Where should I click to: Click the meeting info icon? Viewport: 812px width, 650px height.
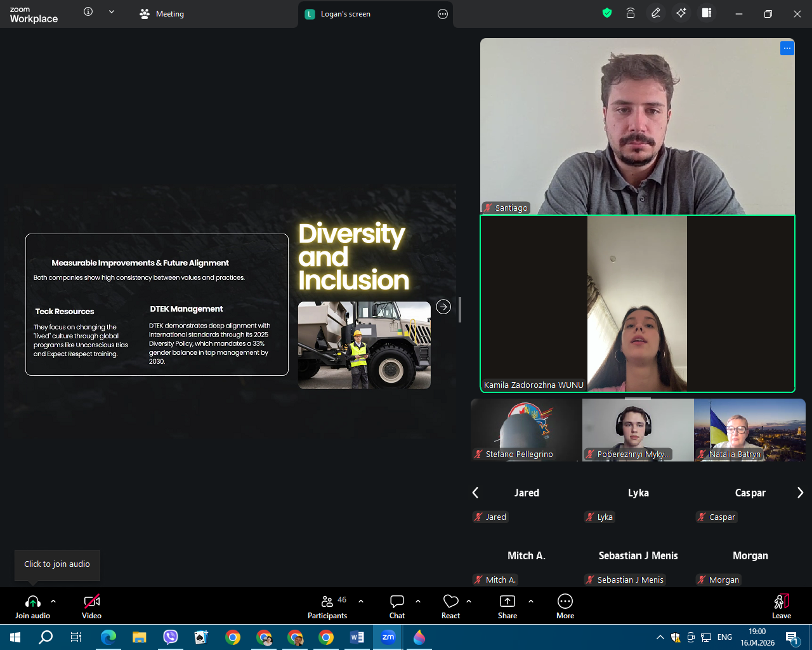[x=88, y=12]
